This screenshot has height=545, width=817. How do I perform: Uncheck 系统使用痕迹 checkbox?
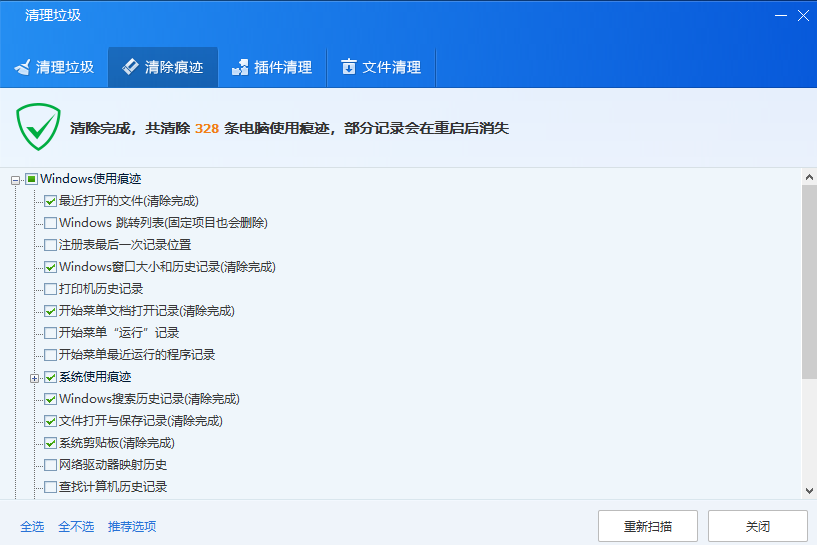pos(51,377)
